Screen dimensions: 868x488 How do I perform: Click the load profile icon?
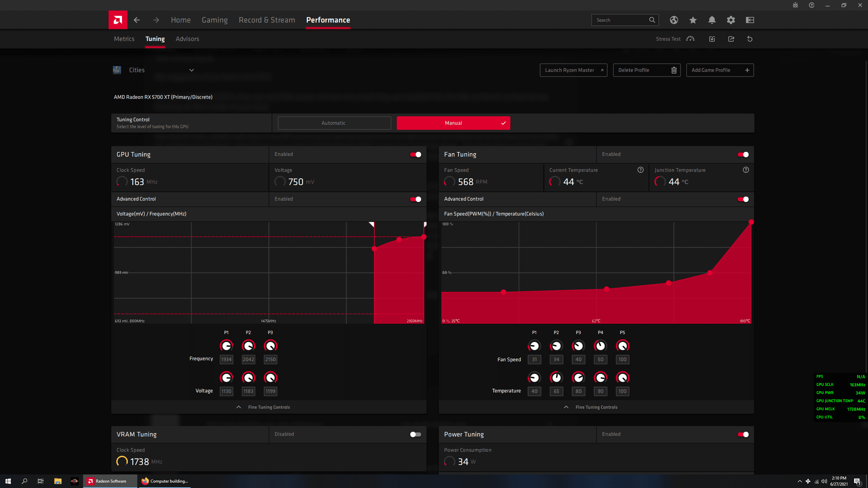(712, 39)
